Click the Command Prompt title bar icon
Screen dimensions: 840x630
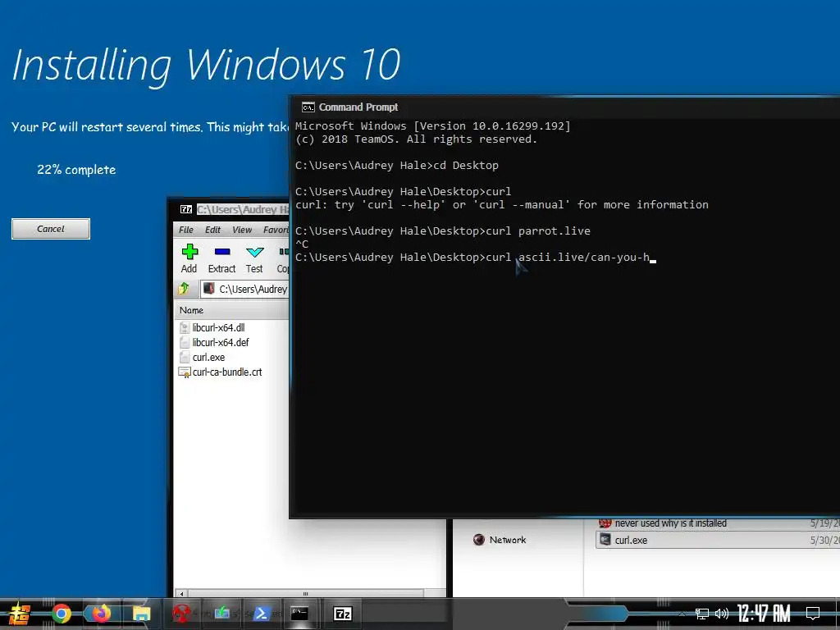coord(308,107)
